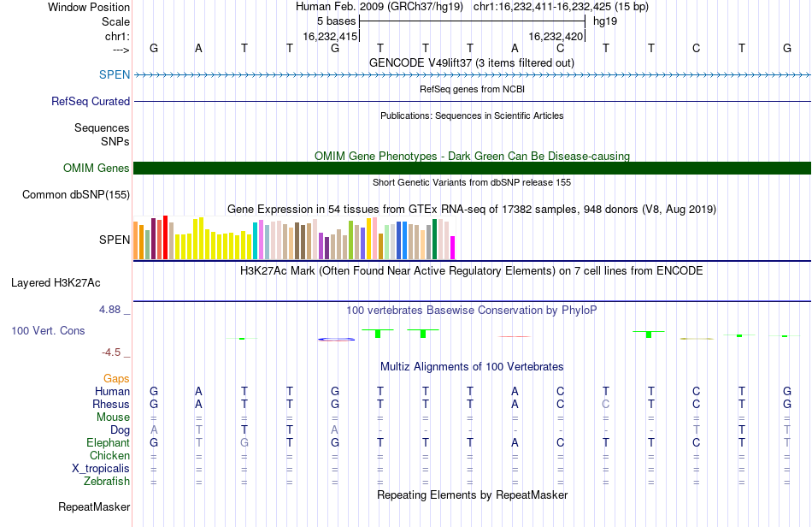This screenshot has height=527, width=812.
Task: Open Common dbSNP(155) track settings
Action: pos(75,194)
